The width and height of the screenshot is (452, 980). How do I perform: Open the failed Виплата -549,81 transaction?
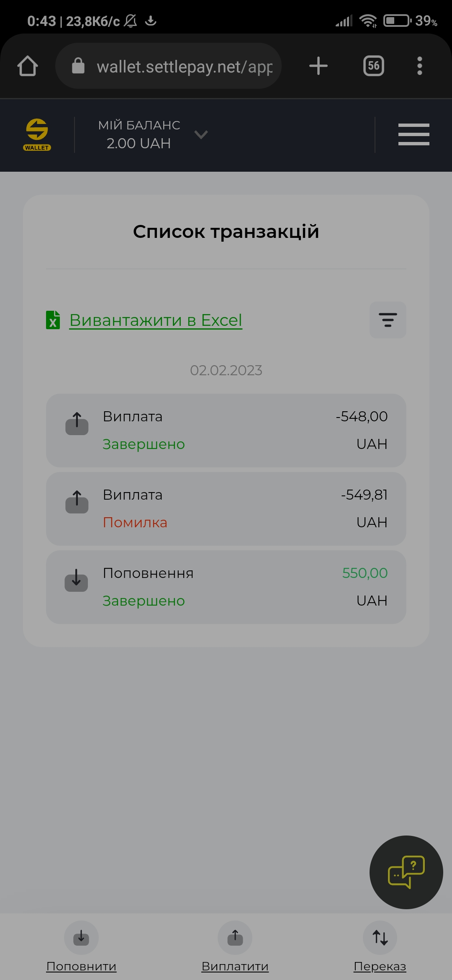click(226, 509)
